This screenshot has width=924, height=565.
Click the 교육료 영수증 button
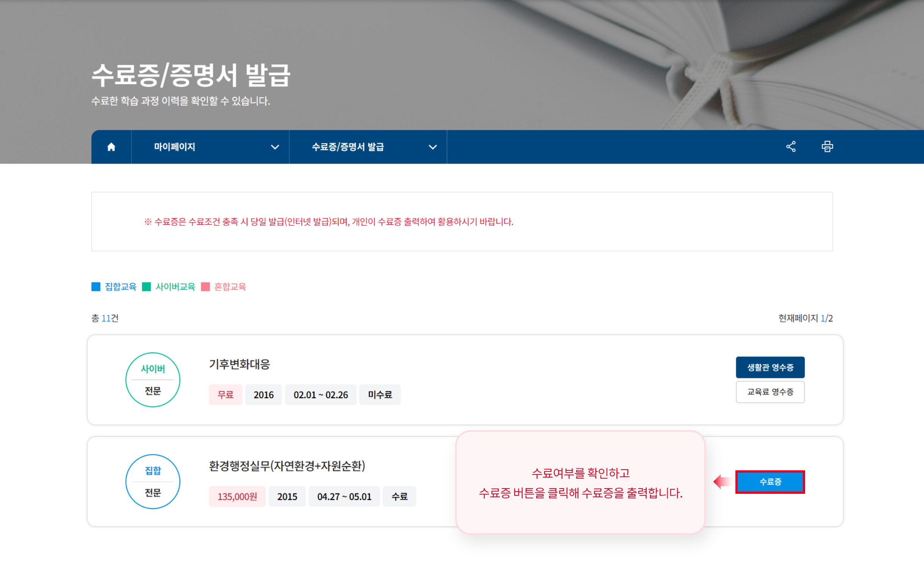click(x=770, y=392)
